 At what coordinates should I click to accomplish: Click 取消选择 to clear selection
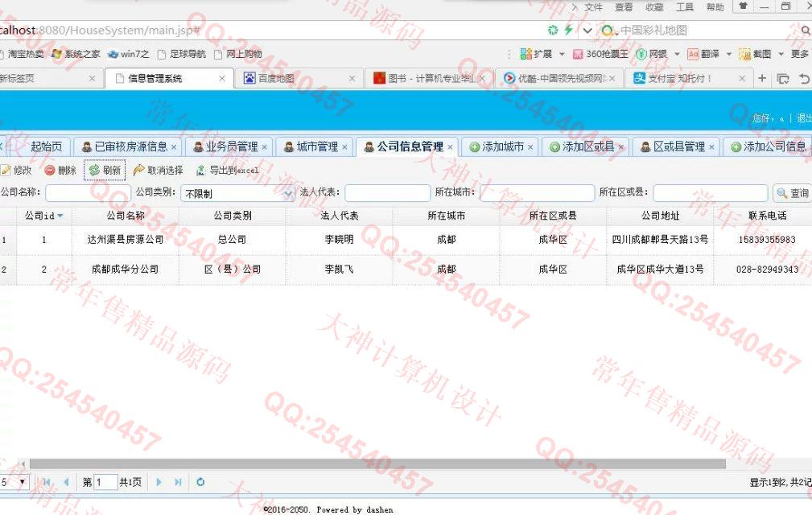139,171
